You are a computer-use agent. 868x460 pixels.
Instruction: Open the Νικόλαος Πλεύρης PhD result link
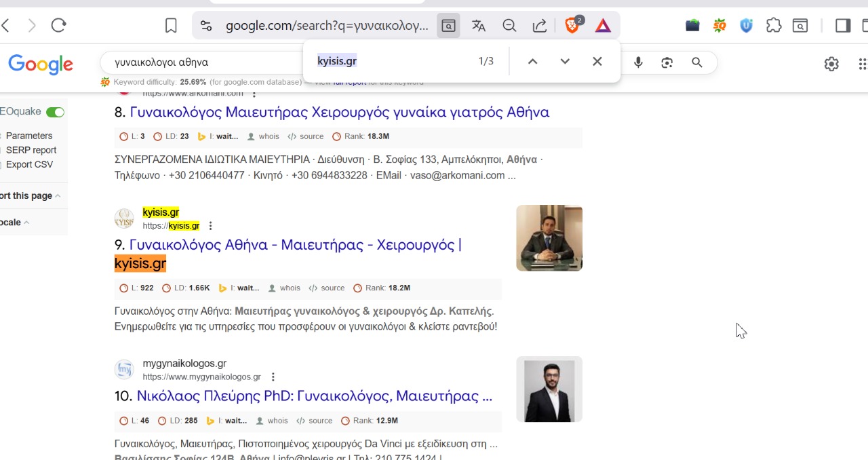coord(314,396)
